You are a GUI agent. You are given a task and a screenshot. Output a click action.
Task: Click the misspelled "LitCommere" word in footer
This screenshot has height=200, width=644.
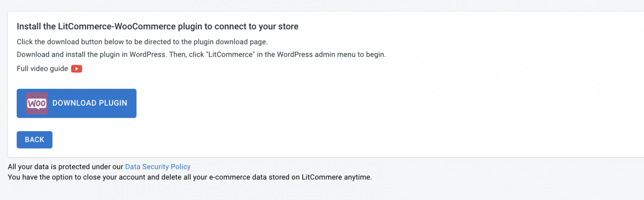coord(319,177)
